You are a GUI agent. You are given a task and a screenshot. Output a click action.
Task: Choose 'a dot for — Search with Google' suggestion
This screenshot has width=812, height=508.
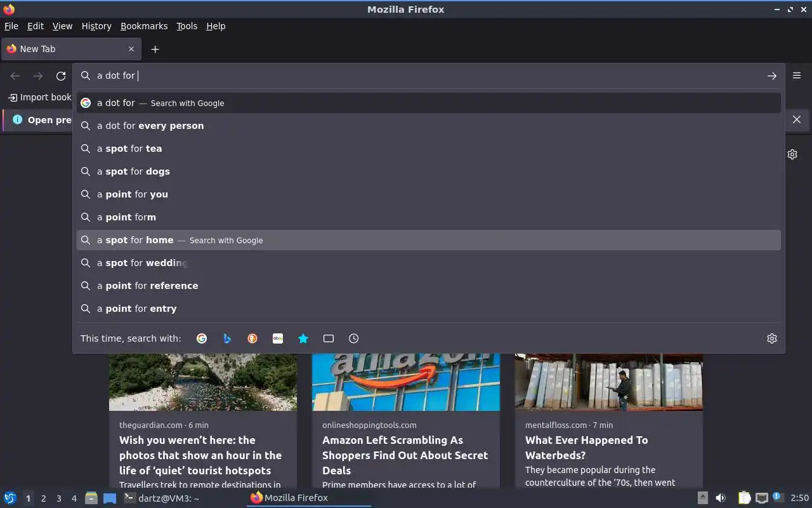[429, 103]
